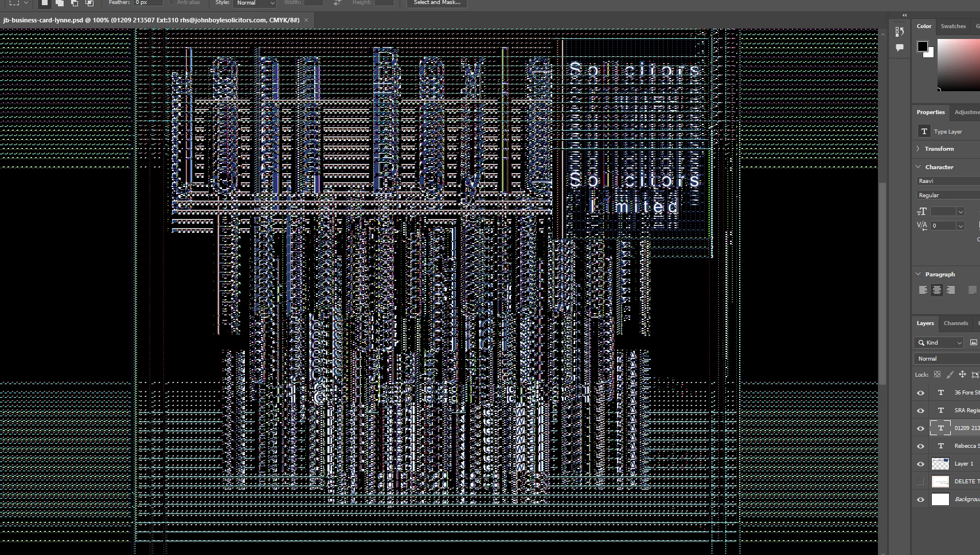Collapse the Paragraph section
The width and height of the screenshot is (980, 555).
click(918, 274)
